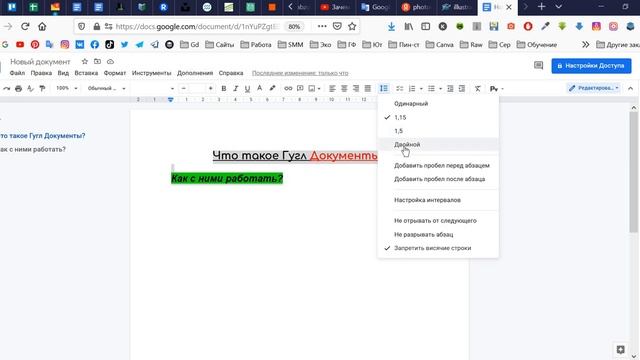This screenshot has height=360, width=640.
Task: Open the Инструменты menu
Action: pos(151,73)
